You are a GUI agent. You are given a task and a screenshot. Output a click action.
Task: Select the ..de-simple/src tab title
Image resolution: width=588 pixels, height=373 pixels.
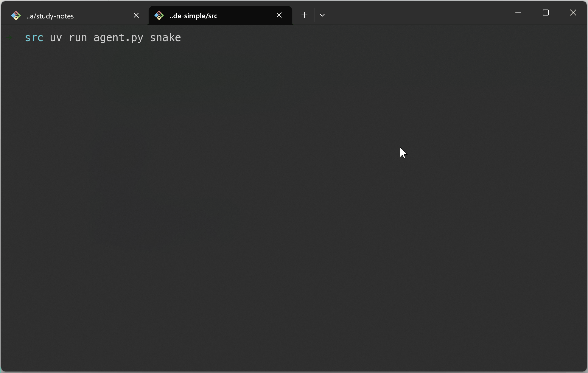193,16
